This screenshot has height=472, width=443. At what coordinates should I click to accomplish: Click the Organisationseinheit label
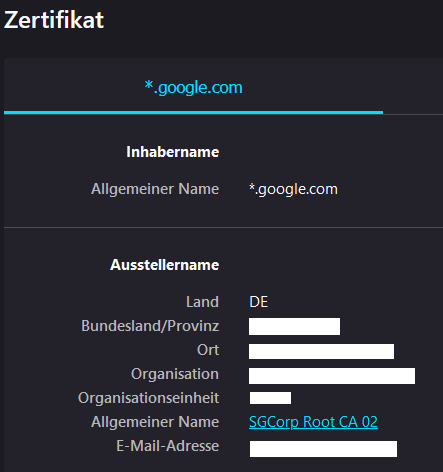(148, 398)
